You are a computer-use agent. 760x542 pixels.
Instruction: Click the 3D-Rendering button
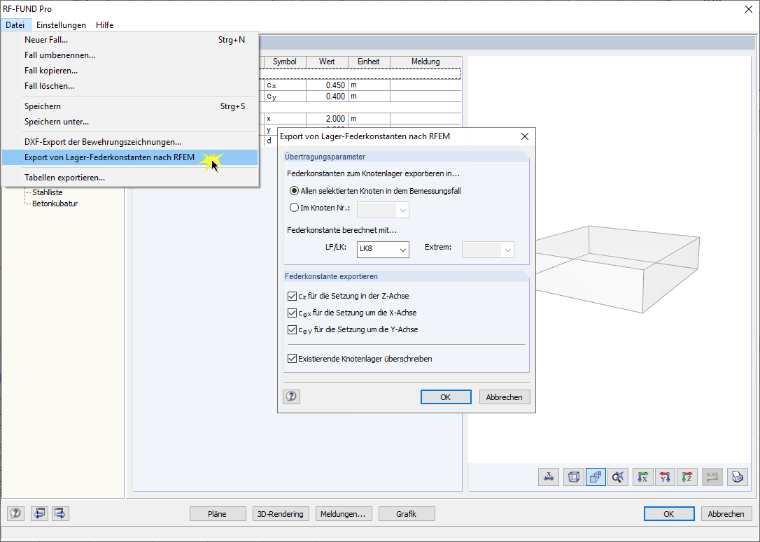(x=280, y=513)
